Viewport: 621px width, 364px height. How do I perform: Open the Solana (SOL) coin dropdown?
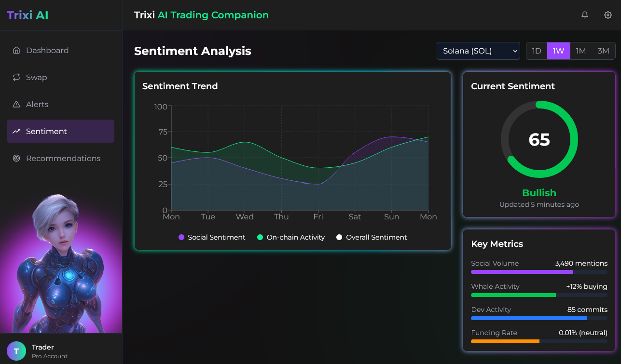[x=478, y=51]
